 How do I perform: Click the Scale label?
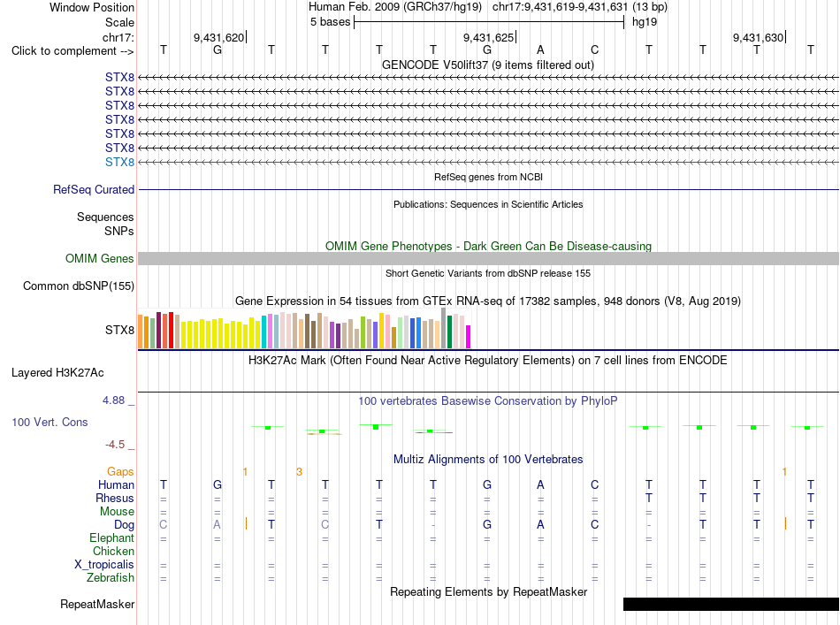coord(119,22)
